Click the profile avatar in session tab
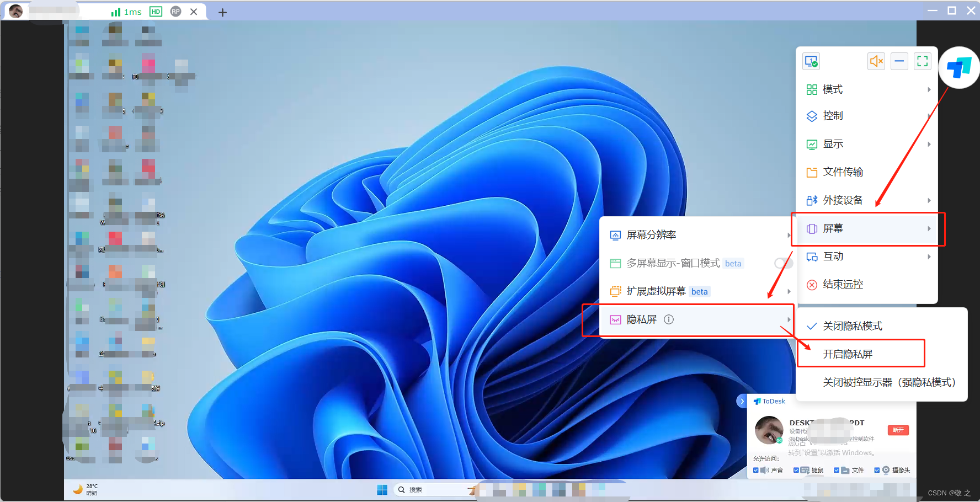Viewport: 980px width, 502px height. [16, 12]
